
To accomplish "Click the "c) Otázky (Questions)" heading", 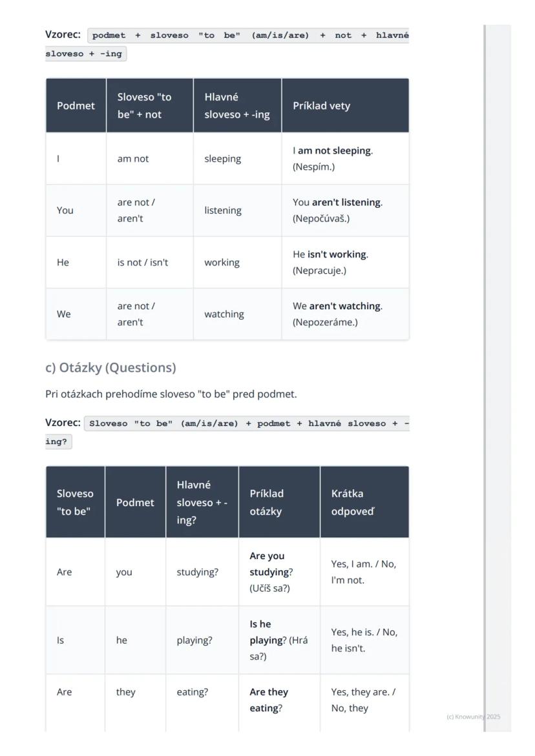I will pyautogui.click(x=110, y=367).
